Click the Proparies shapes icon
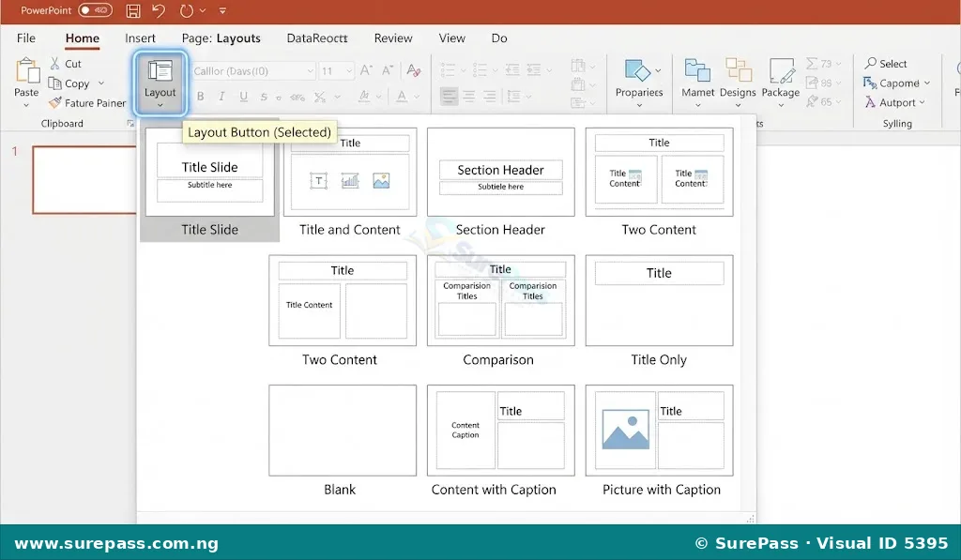Viewport: 961px width, 560px height. 637,70
